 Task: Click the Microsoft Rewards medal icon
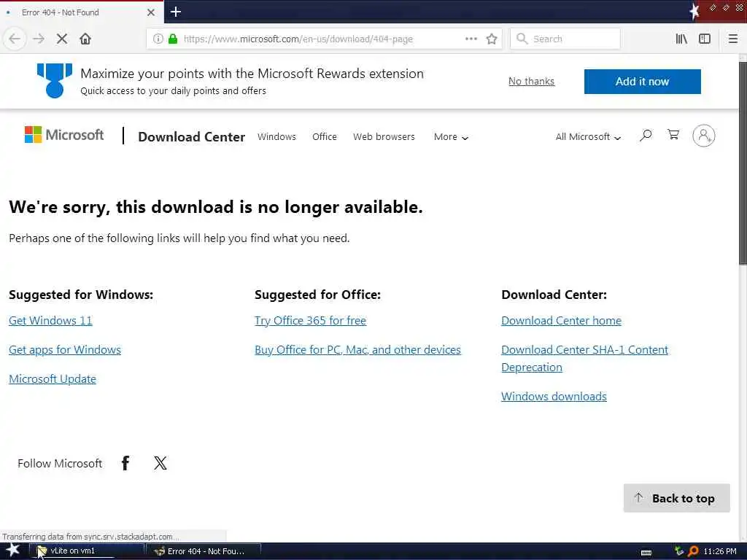click(x=55, y=80)
